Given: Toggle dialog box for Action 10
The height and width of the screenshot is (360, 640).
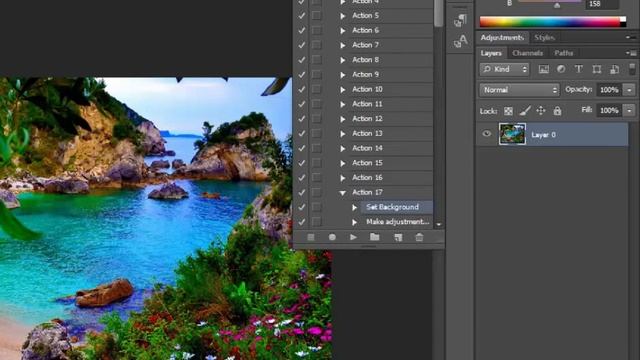Looking at the screenshot, I should [x=316, y=89].
